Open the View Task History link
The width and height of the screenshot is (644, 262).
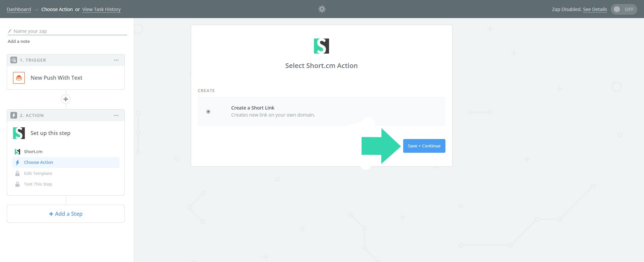(x=101, y=9)
